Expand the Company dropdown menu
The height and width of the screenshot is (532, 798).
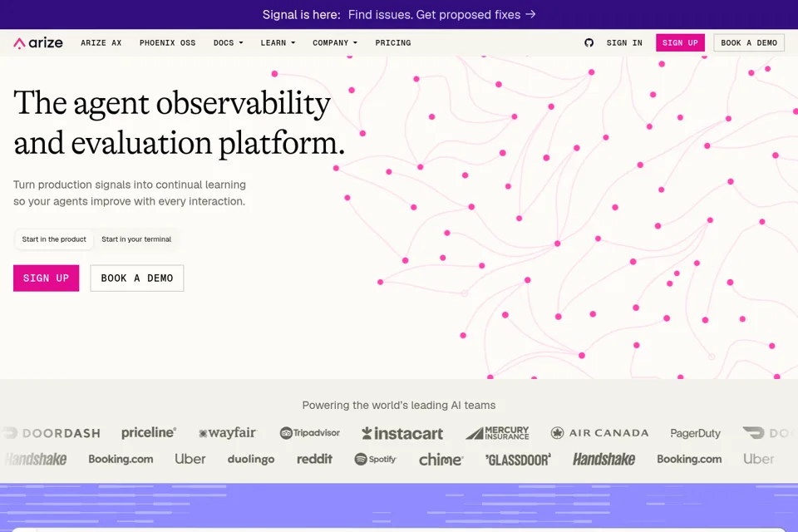coord(335,42)
